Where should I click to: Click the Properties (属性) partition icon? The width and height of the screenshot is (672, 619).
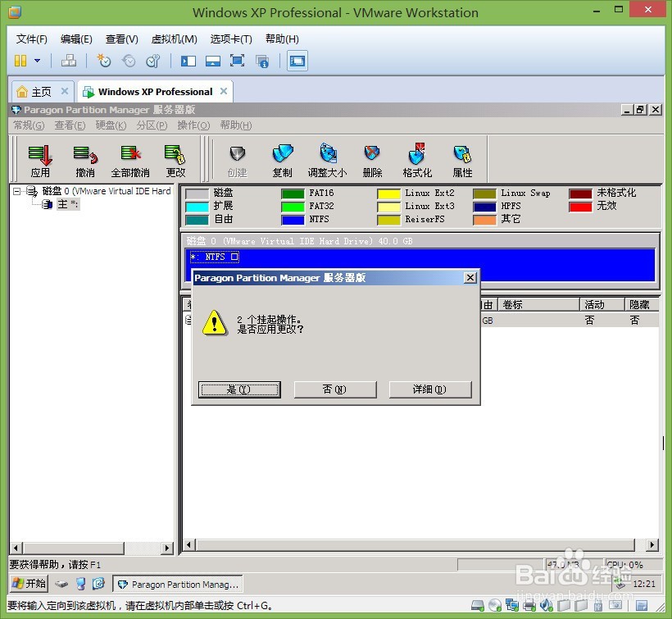click(462, 161)
